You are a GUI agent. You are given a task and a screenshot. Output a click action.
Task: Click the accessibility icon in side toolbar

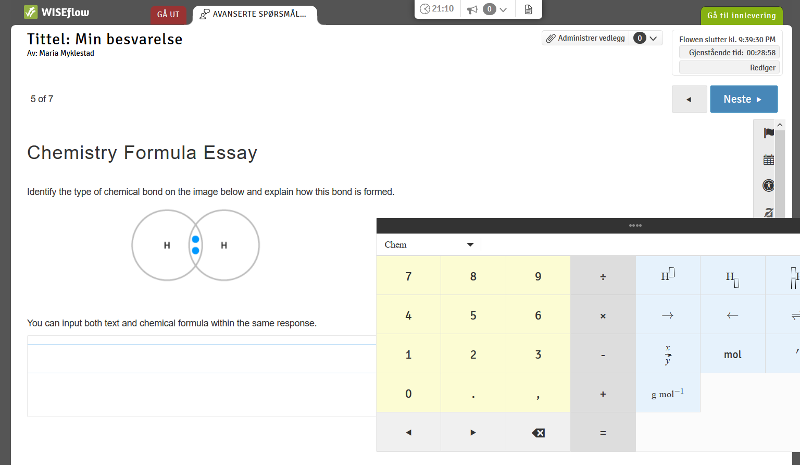tap(768, 185)
